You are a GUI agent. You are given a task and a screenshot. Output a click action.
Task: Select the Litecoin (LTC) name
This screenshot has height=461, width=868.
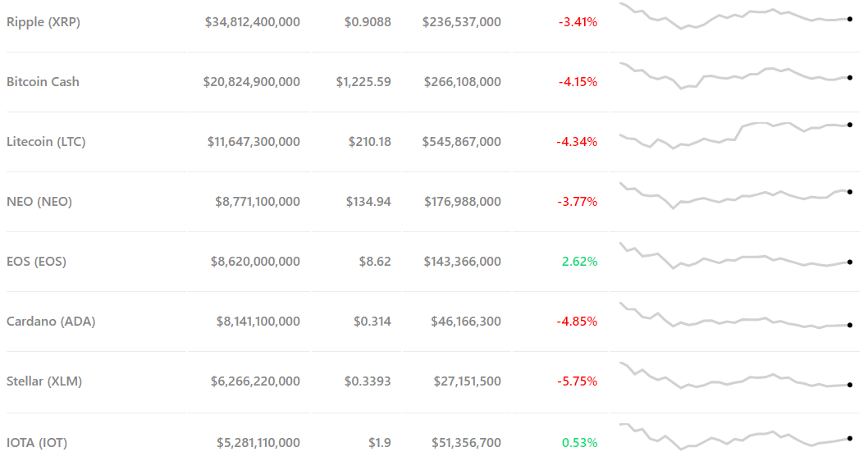tap(46, 142)
